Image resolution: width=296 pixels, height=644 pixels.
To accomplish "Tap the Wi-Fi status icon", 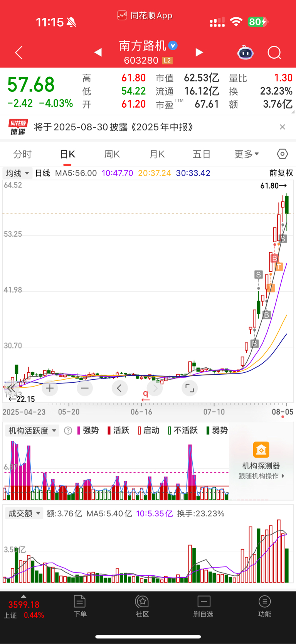I will [236, 22].
